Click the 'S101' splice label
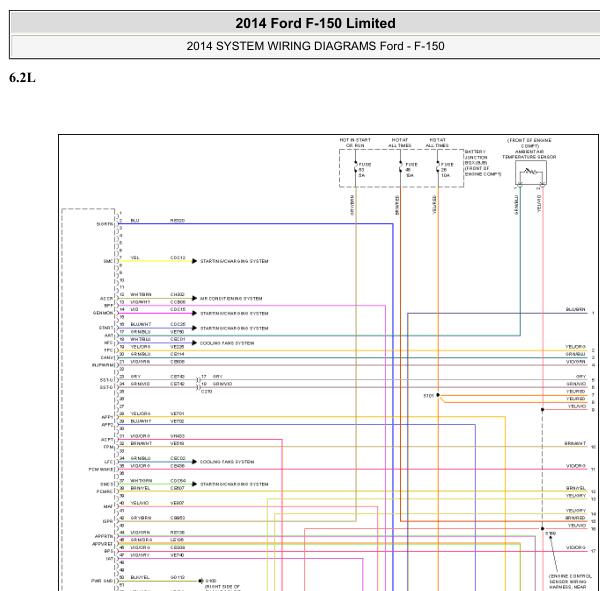This screenshot has width=600, height=591. pos(429,396)
